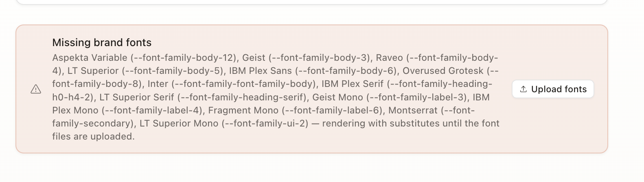Click the Aspekta Variable font name
Screen dimensions: 644x182
(90, 58)
